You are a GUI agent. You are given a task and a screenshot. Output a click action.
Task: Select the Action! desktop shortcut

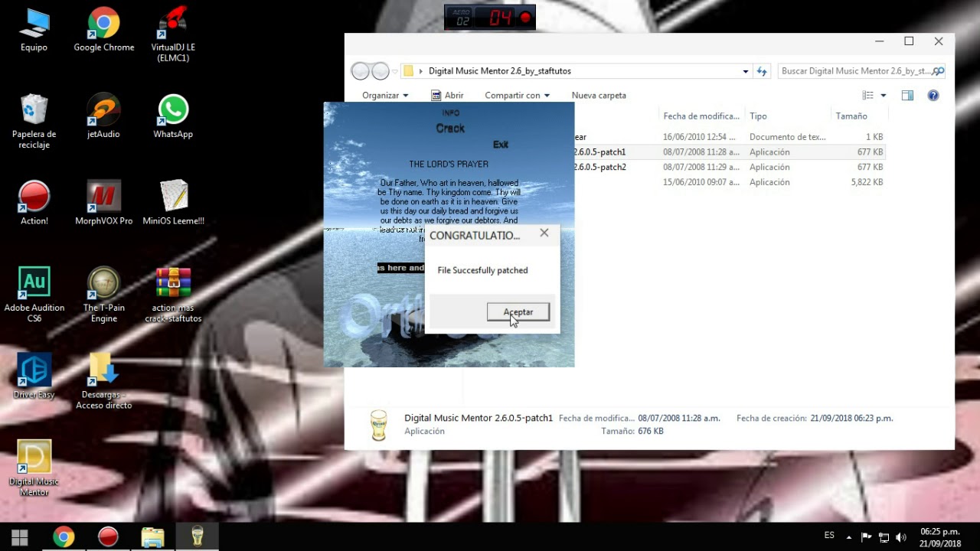(34, 204)
